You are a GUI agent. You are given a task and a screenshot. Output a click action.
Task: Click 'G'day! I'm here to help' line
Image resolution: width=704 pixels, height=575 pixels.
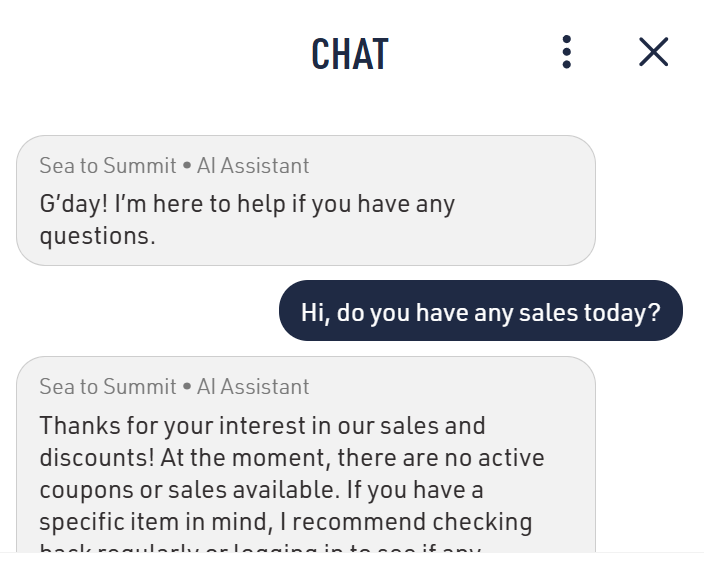(x=247, y=205)
